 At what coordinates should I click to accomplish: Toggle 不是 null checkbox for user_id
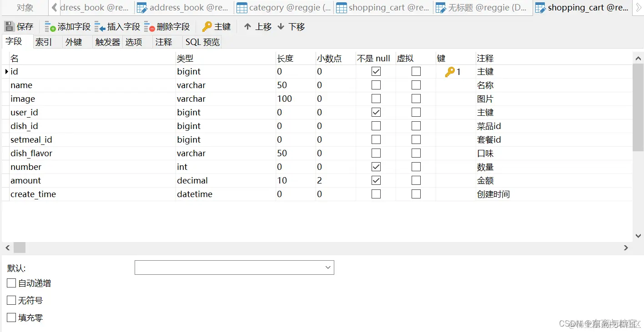[376, 112]
